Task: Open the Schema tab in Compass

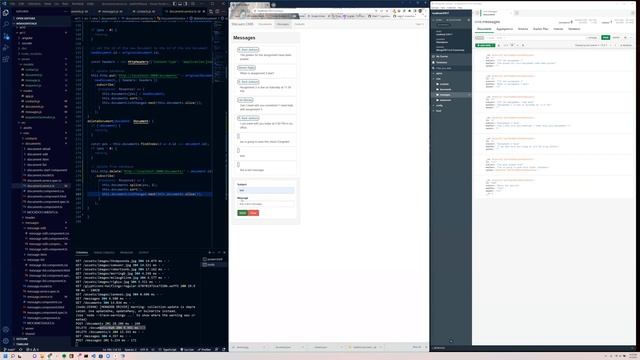Action: pyautogui.click(x=523, y=29)
